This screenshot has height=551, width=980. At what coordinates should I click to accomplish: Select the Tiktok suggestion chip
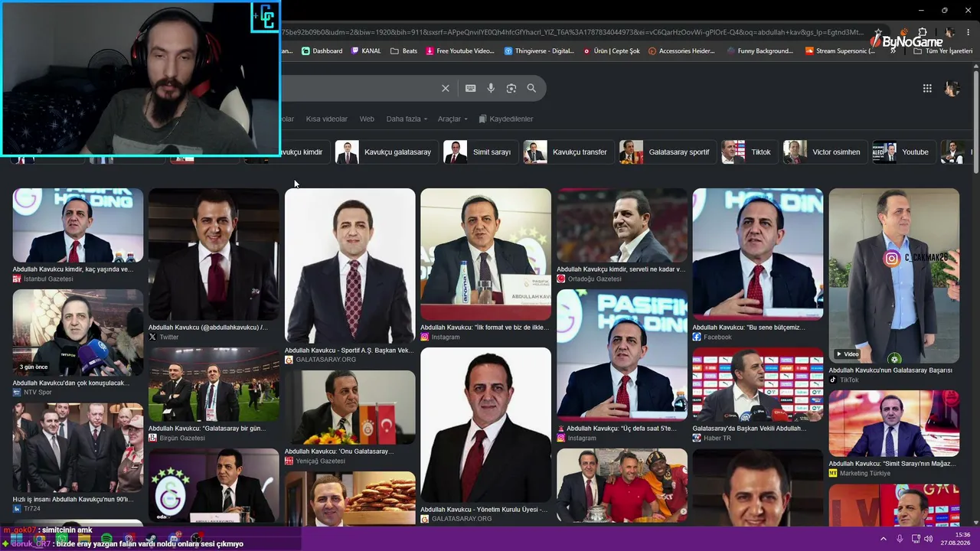pyautogui.click(x=749, y=152)
